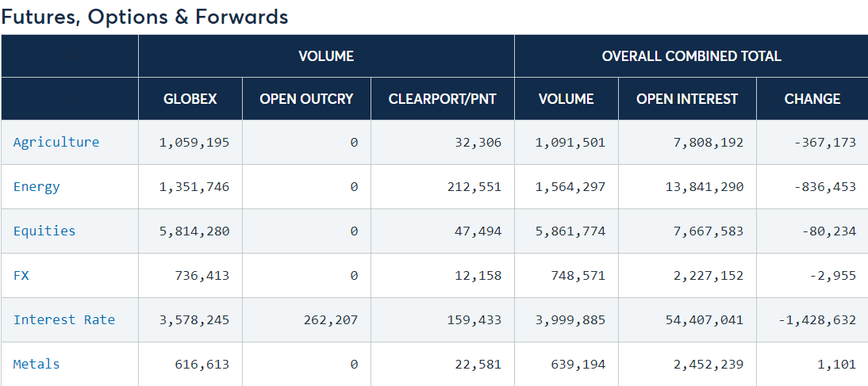Click the CHANGE column header
Viewport: 868px width, 386px height.
812,98
